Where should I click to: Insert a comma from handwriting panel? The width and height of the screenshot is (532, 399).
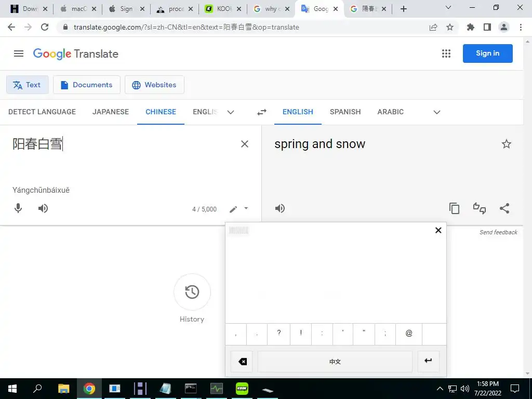pyautogui.click(x=236, y=333)
